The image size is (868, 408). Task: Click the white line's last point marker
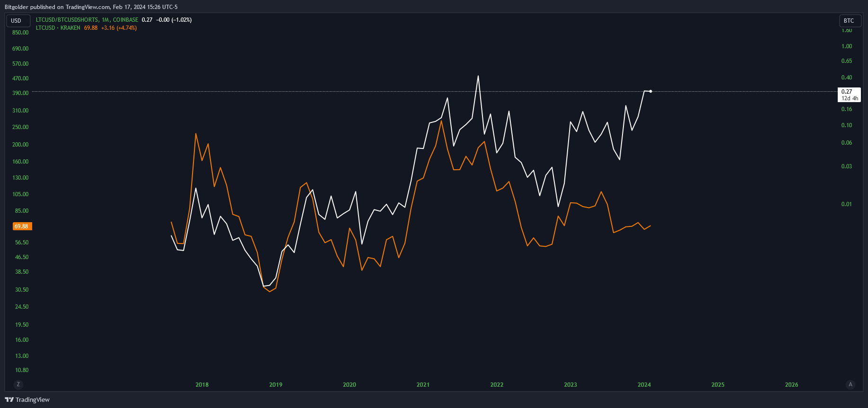(651, 91)
